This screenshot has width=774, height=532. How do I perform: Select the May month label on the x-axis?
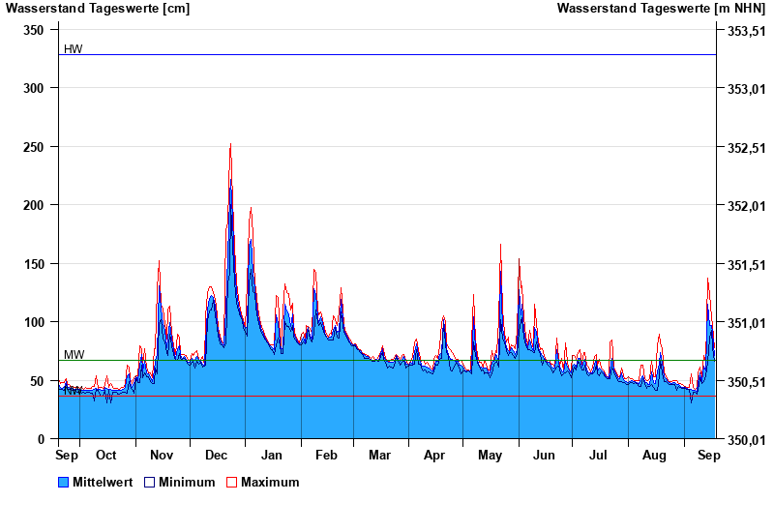[x=491, y=455]
